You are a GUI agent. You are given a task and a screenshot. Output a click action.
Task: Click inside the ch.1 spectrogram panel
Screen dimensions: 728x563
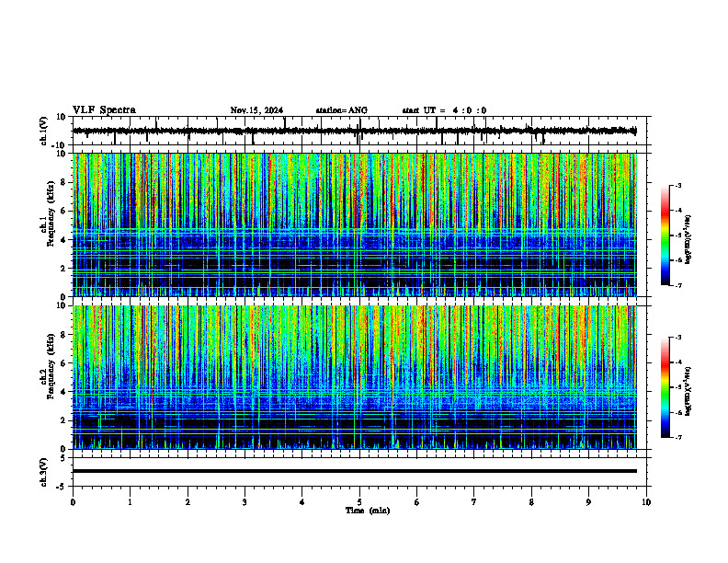click(x=355, y=224)
